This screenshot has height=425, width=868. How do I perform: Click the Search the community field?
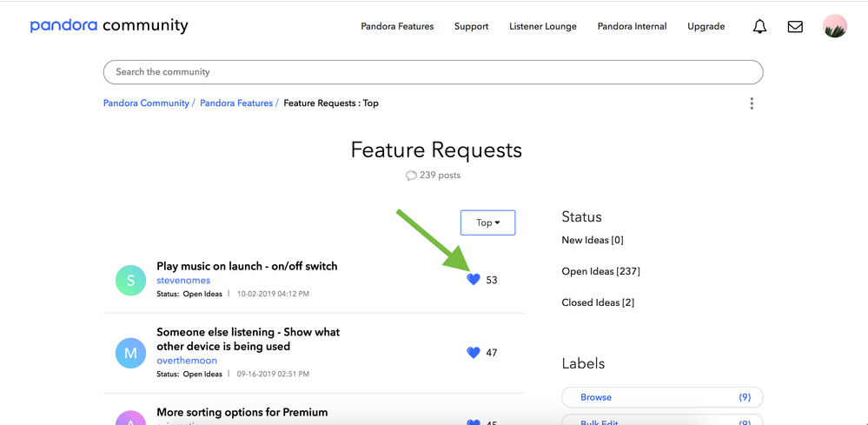click(433, 72)
